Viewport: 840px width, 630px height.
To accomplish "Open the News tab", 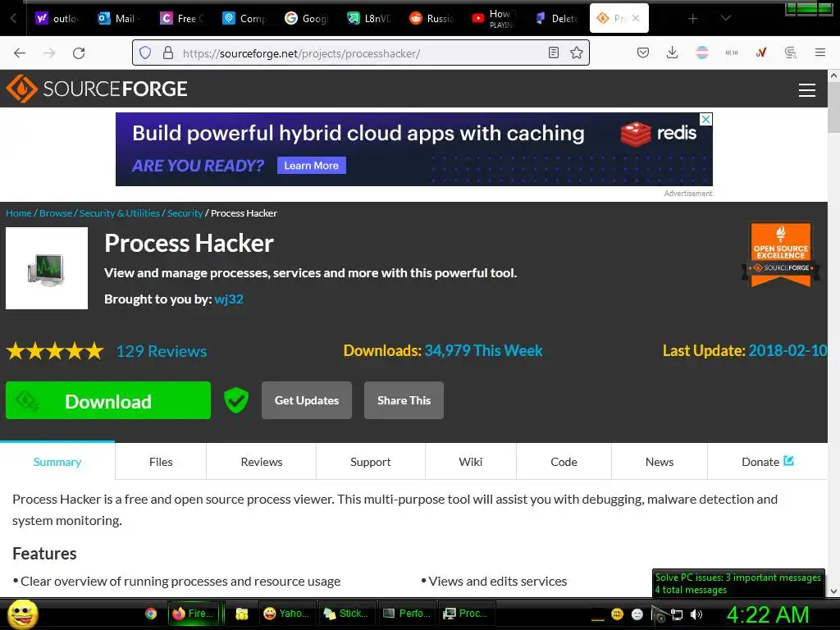I will 660,462.
